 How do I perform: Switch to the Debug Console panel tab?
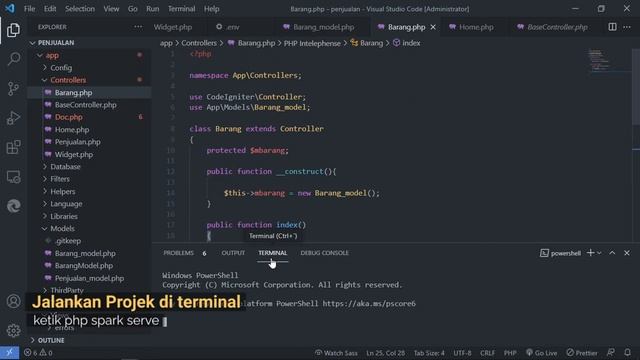pyautogui.click(x=324, y=253)
